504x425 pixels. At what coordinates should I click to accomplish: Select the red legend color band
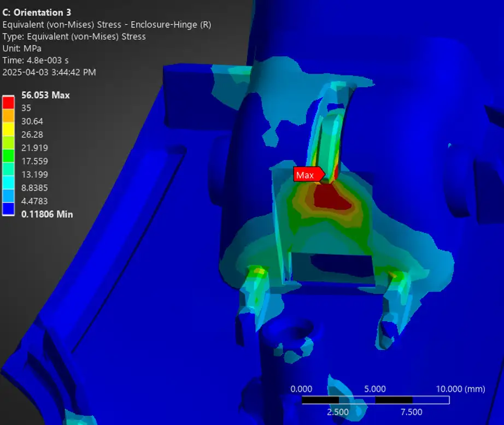pos(8,103)
